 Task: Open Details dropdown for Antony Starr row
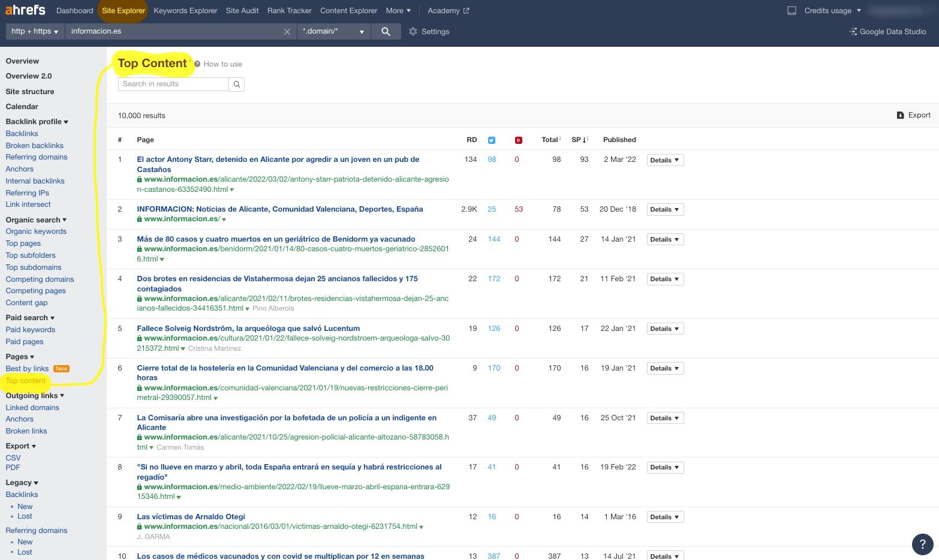pyautogui.click(x=665, y=160)
